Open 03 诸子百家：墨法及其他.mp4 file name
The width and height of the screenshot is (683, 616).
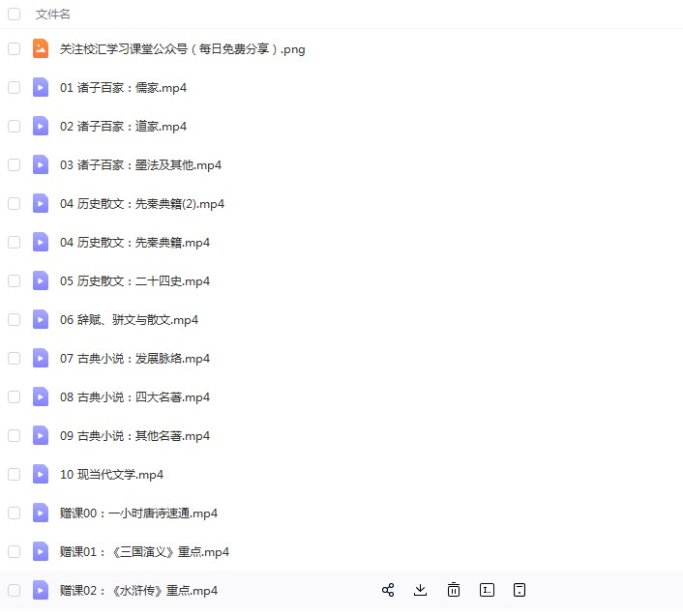140,165
